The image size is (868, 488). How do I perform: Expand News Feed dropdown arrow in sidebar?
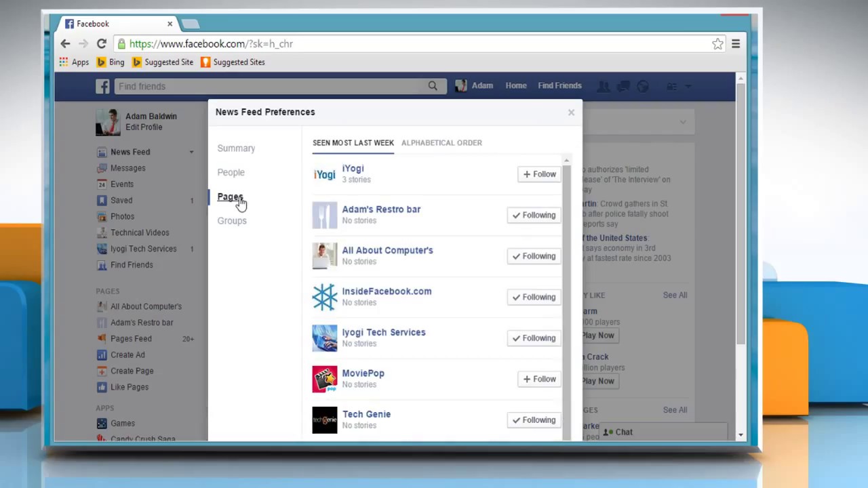click(191, 152)
